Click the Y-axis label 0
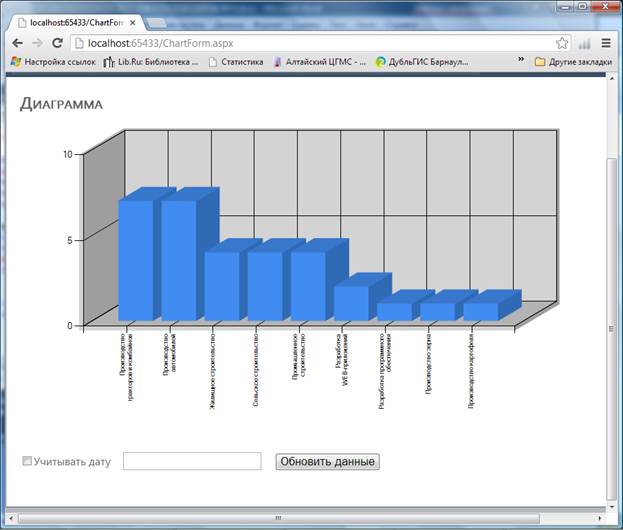 pyautogui.click(x=70, y=326)
